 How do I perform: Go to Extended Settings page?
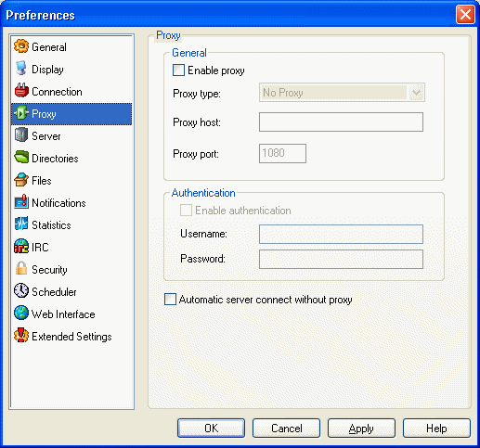71,336
